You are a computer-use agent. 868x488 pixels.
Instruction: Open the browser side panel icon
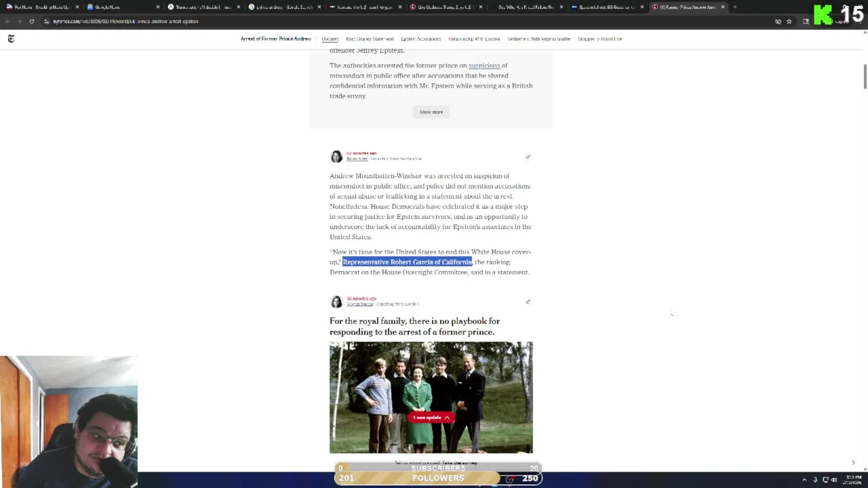coord(806,21)
